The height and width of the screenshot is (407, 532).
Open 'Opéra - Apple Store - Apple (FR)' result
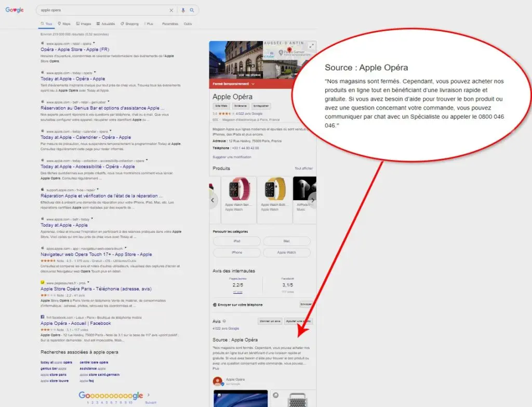(75, 49)
